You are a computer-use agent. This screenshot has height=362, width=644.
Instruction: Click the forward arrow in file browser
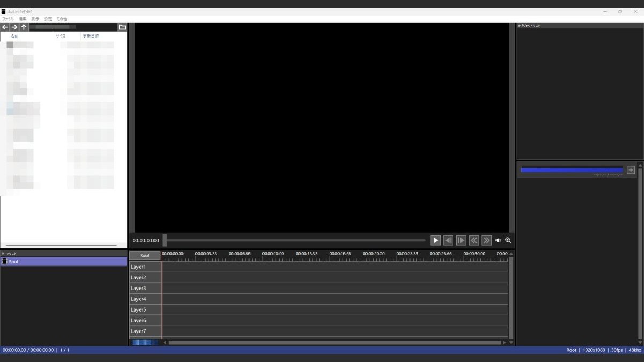(x=14, y=27)
